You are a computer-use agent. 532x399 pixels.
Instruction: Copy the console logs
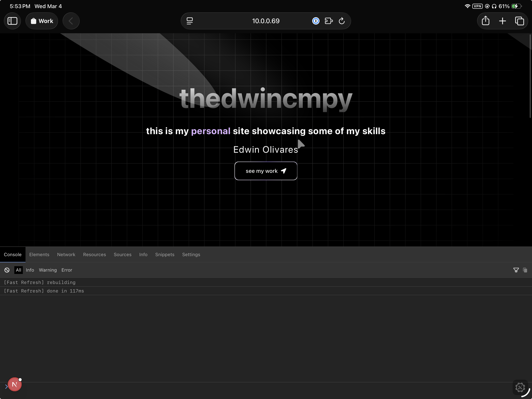pos(525,270)
